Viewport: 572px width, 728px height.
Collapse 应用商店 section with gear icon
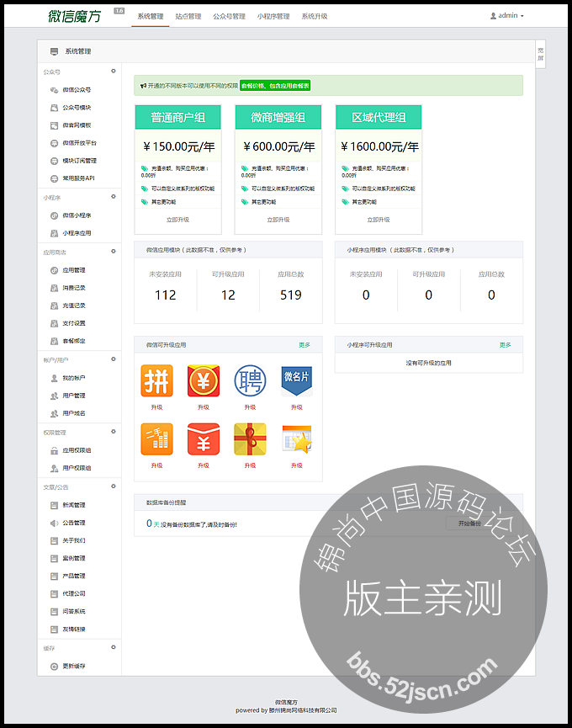114,251
